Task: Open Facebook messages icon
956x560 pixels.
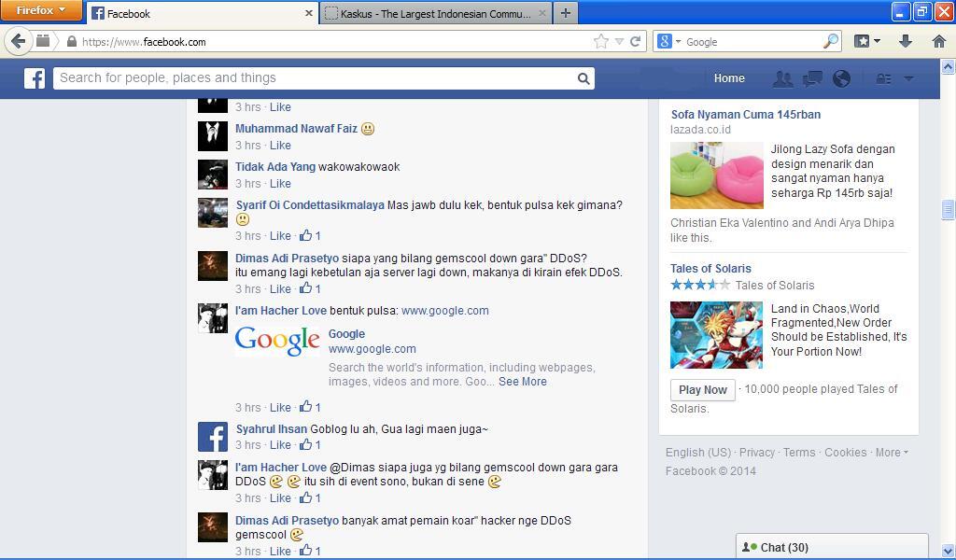Action: coord(812,78)
